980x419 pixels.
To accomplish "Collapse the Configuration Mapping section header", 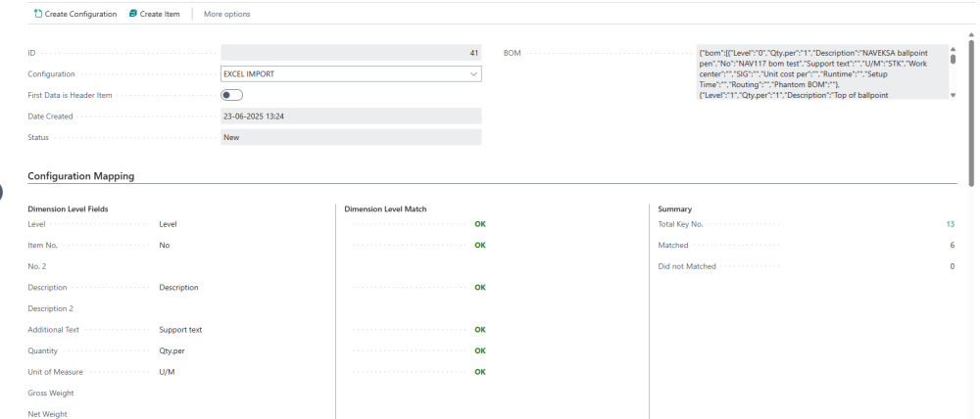I will tap(81, 176).
